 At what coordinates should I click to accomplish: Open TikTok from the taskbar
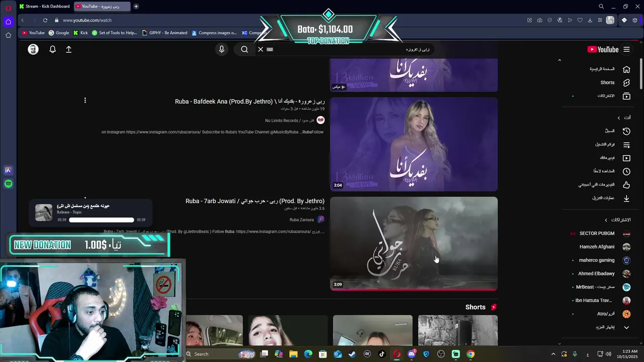[382, 354]
